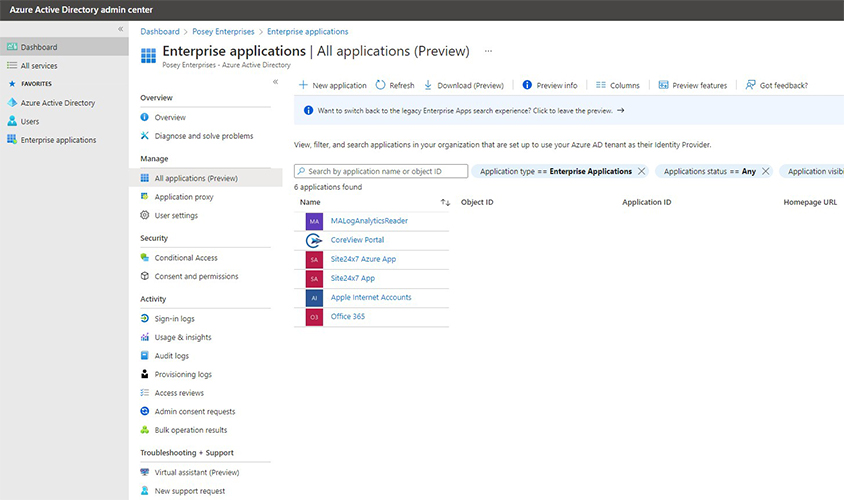Click the Office 365 O3 tile icon

coord(314,317)
